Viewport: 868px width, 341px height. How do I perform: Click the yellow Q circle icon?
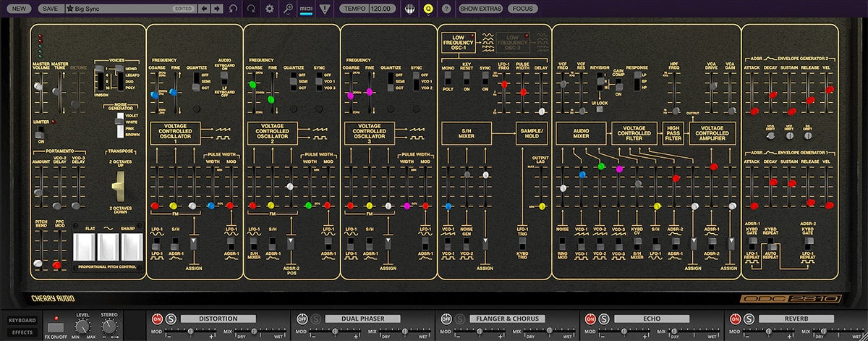[x=428, y=9]
